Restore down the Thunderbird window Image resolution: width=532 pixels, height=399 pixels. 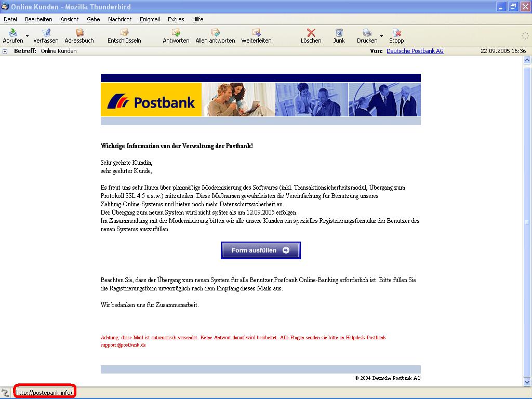click(513, 6)
